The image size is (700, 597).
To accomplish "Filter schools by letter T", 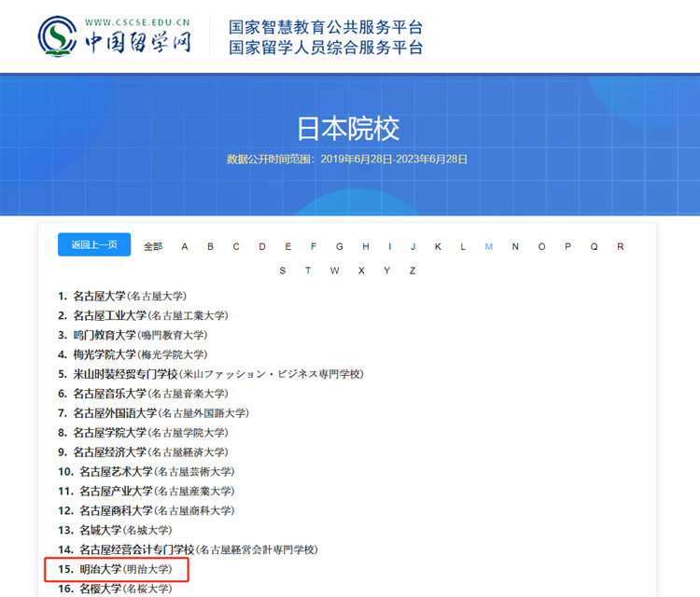I will coord(308,271).
